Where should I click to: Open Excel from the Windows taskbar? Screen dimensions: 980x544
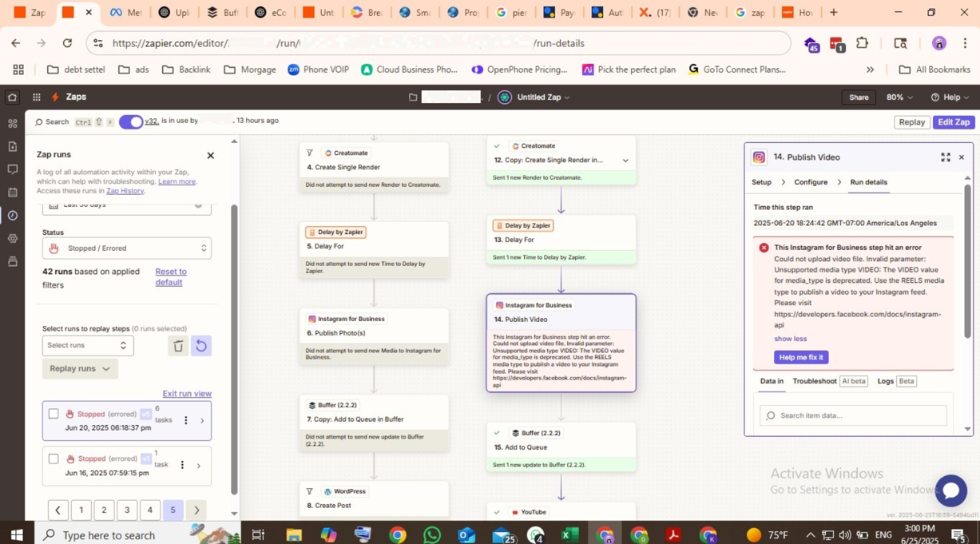coord(569,534)
